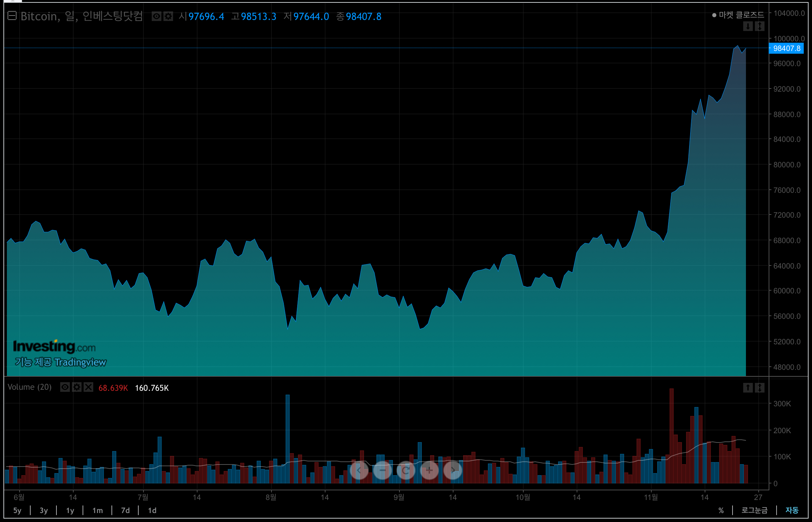Select the 5y time range
This screenshot has height=522, width=812.
click(17, 510)
